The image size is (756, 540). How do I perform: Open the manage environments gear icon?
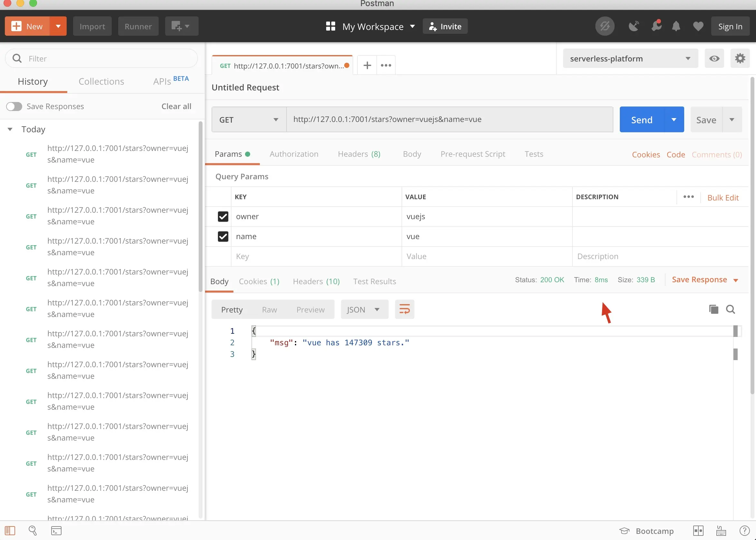pos(740,59)
